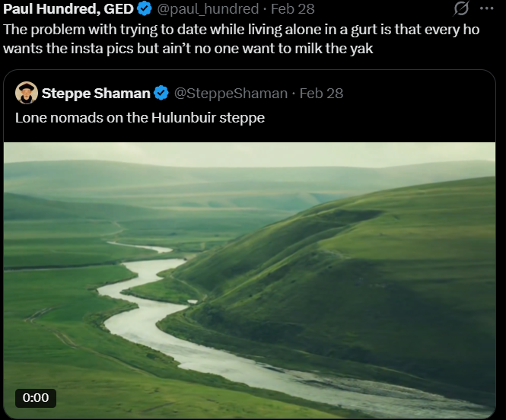This screenshot has height=420, width=506.
Task: Click the main post text about the yak
Action: (x=190, y=38)
